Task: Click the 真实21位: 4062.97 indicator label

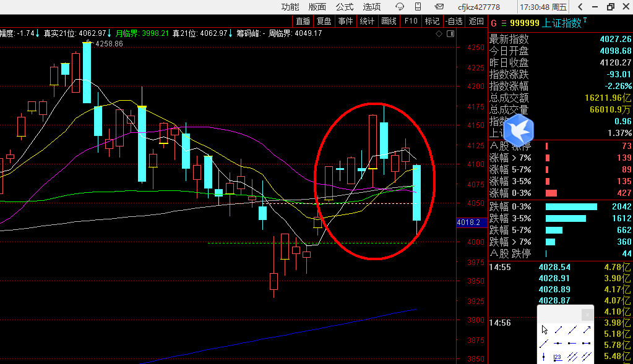Action: [75, 33]
